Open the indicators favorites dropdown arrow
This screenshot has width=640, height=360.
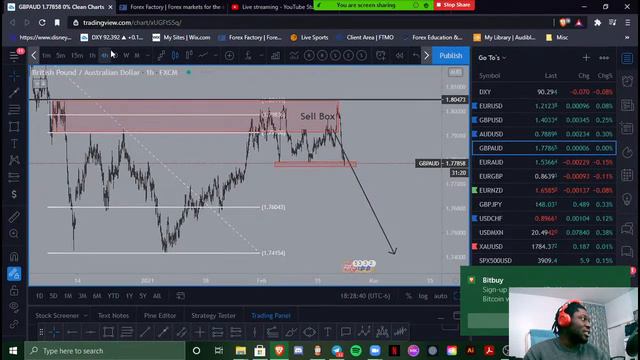click(x=261, y=56)
